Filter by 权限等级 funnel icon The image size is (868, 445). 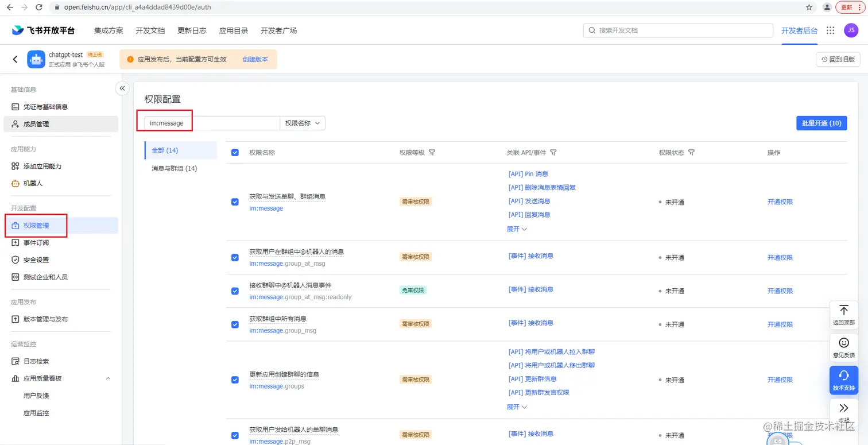coord(432,153)
